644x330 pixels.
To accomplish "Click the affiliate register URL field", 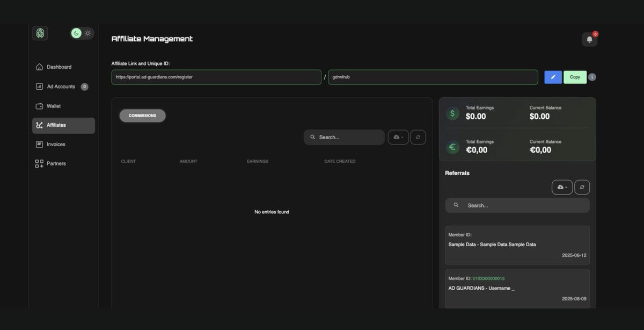I will [x=216, y=77].
